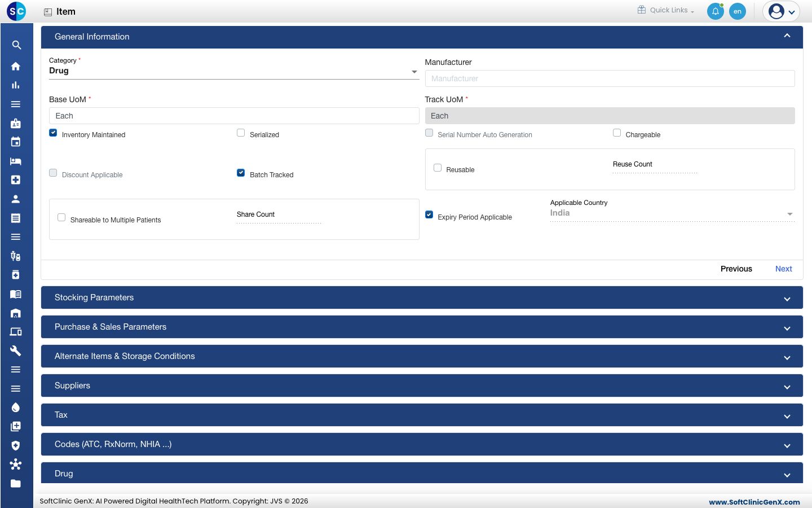This screenshot has height=508, width=812.
Task: Open the wrench tools icon
Action: [16, 351]
